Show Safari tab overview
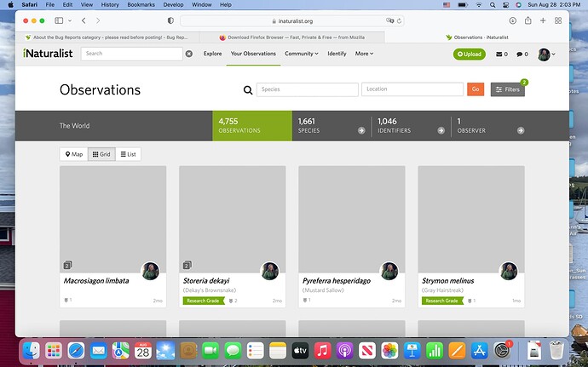The height and width of the screenshot is (367, 588). click(x=558, y=21)
